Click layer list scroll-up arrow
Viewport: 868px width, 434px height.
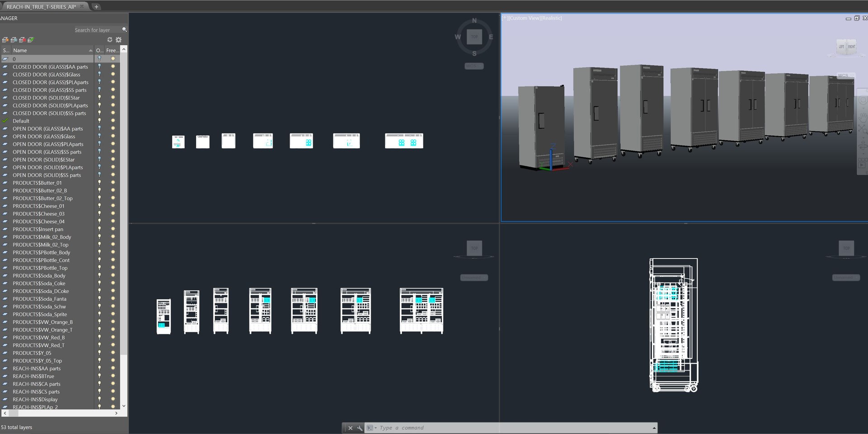click(124, 49)
